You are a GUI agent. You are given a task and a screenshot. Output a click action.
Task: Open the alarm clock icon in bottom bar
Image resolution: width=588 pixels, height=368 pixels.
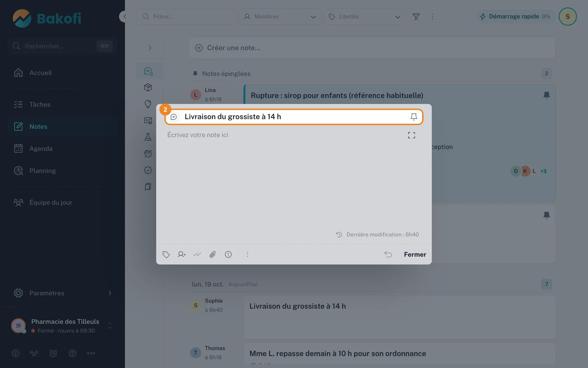[x=53, y=353]
